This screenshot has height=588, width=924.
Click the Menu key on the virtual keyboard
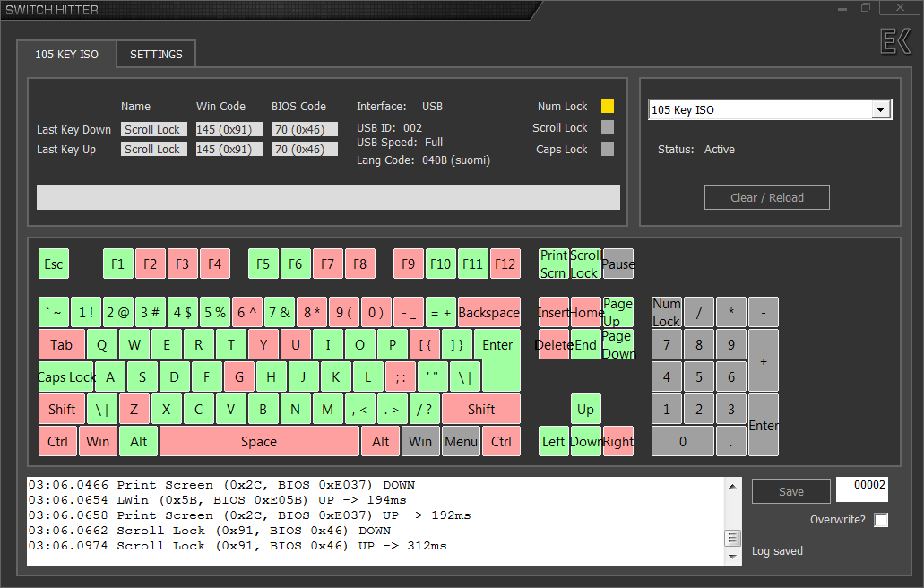point(461,441)
